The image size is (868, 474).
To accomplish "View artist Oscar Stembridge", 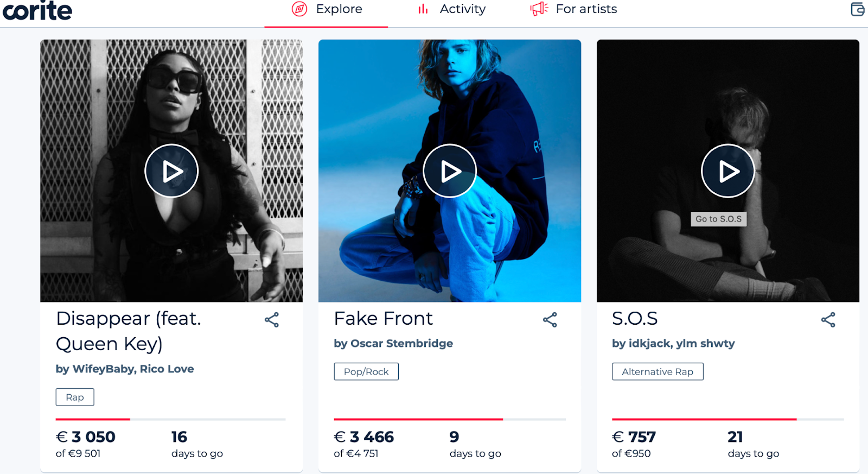I will click(401, 343).
